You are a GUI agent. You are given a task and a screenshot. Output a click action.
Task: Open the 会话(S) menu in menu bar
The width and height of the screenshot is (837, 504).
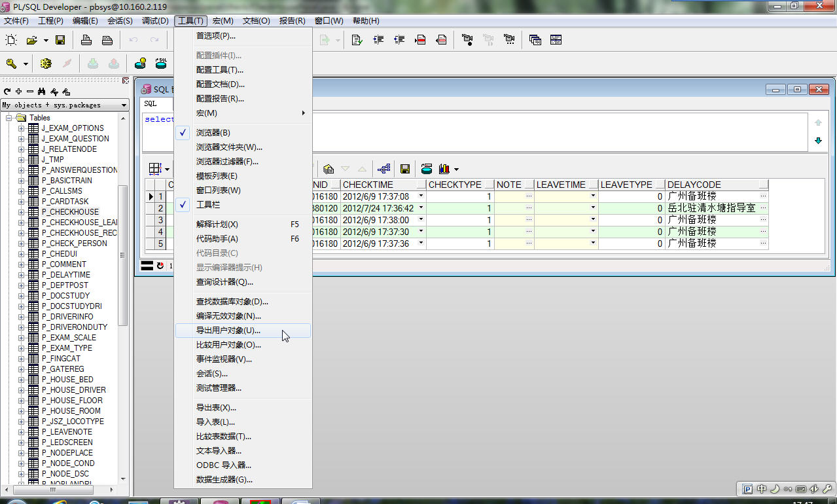[x=120, y=21]
